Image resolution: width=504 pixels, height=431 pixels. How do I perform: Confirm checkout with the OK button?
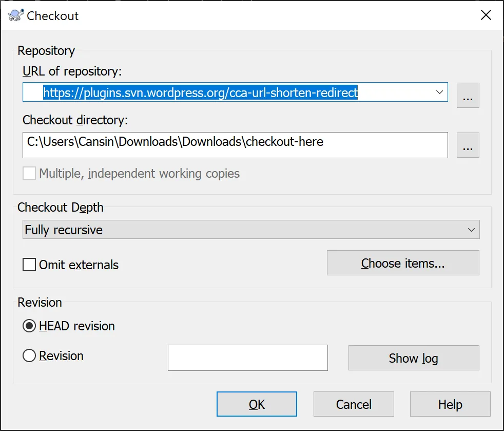click(257, 404)
